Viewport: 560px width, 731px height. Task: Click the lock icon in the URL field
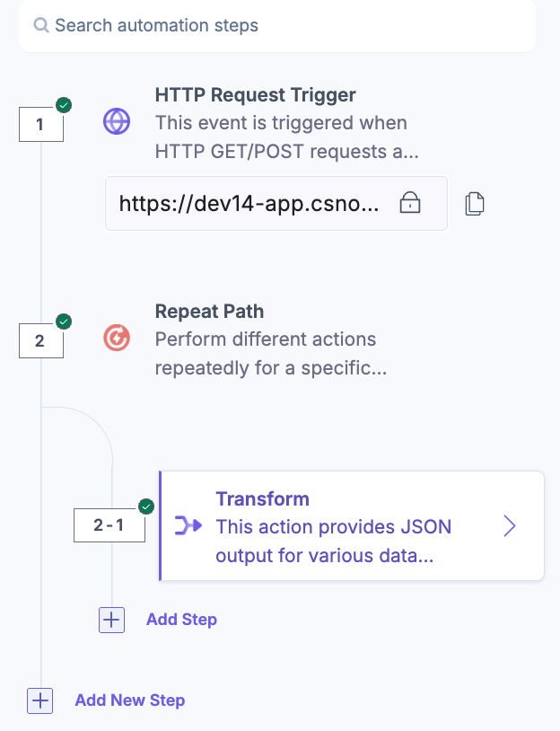[x=409, y=203]
